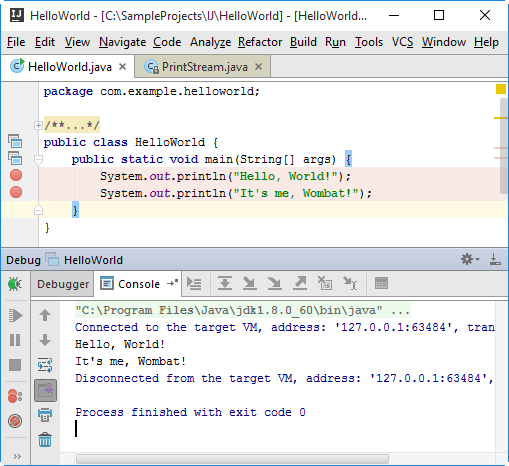Close the PrintStream.java tab

coord(258,67)
